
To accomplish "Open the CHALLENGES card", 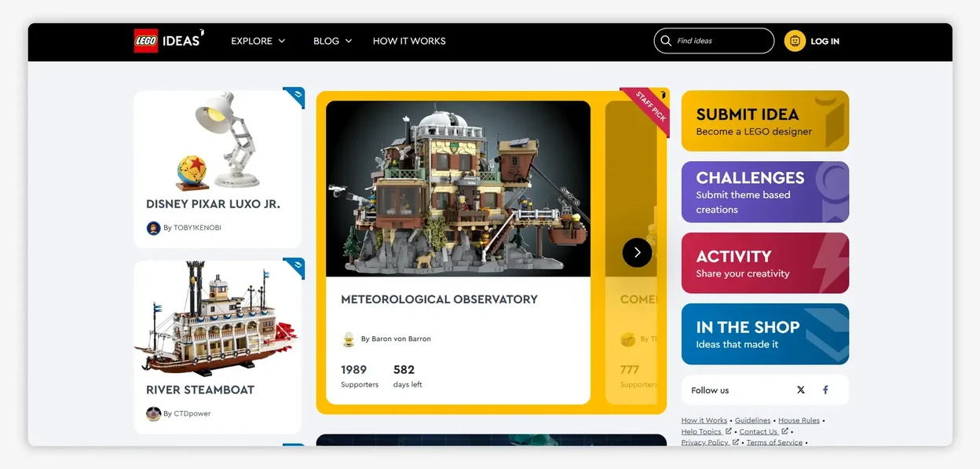I will point(765,192).
